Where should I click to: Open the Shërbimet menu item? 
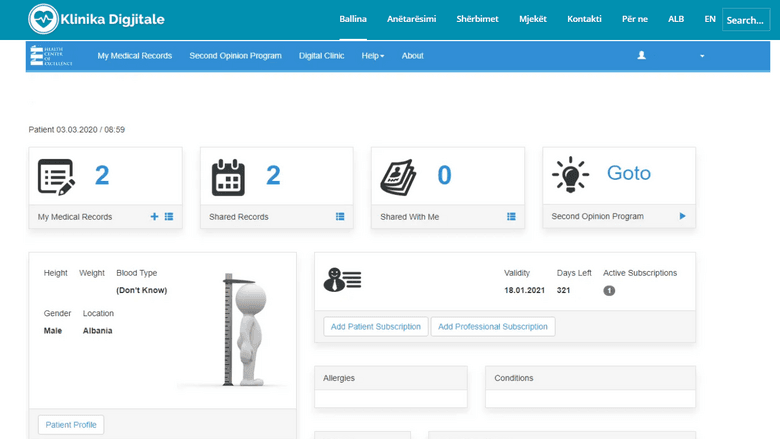click(477, 19)
